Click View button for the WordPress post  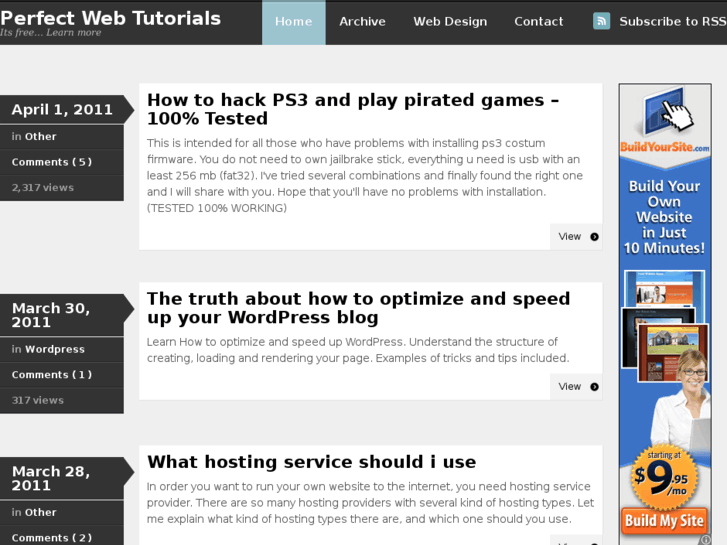click(576, 387)
